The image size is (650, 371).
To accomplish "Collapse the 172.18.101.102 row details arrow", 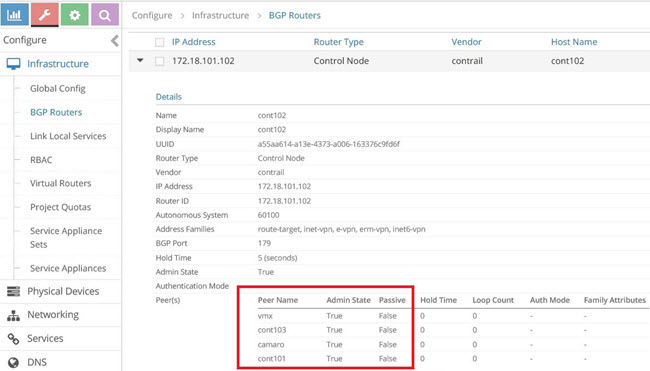I will coord(141,61).
